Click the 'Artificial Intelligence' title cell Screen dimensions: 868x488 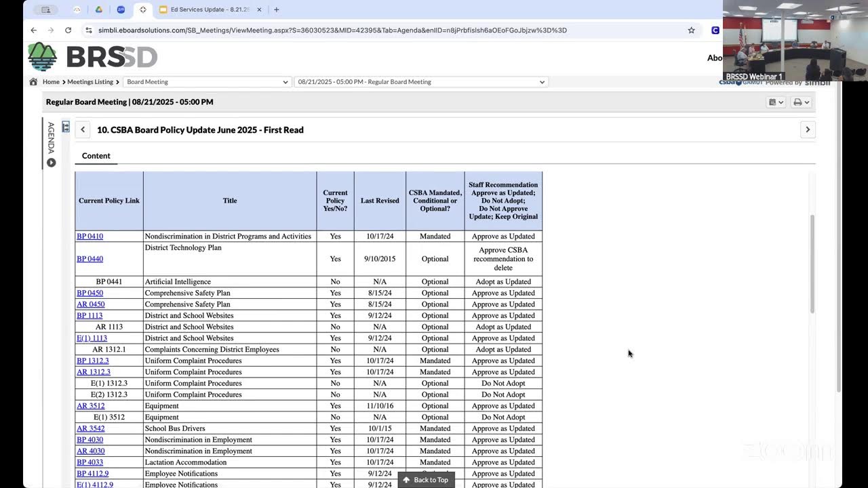coord(230,282)
